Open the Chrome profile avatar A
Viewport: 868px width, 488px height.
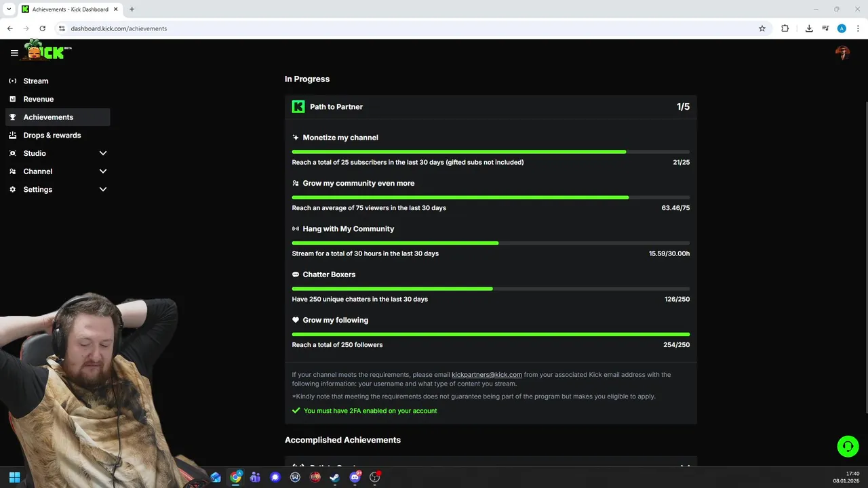pos(842,28)
